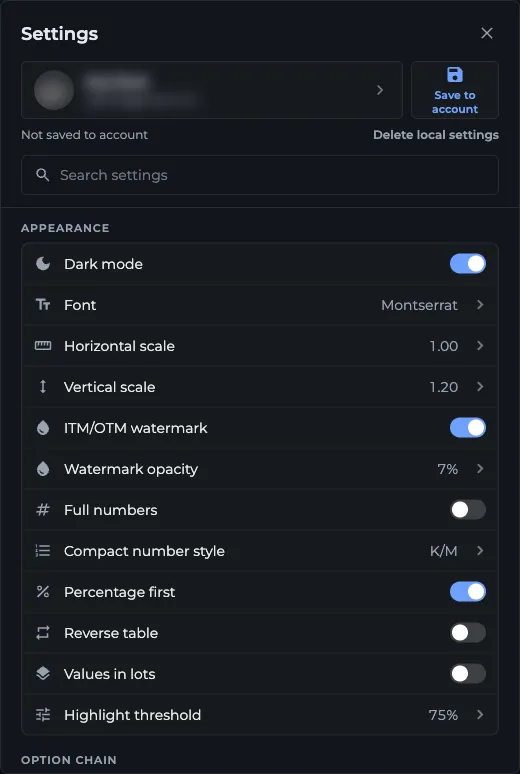This screenshot has height=774, width=520.
Task: Click the blurred profile avatar
Action: 54,90
